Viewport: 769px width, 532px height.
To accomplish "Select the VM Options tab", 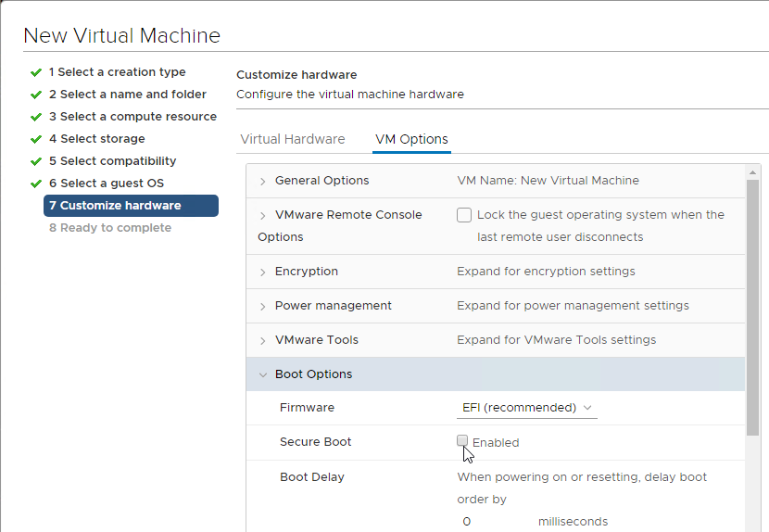I will click(411, 139).
